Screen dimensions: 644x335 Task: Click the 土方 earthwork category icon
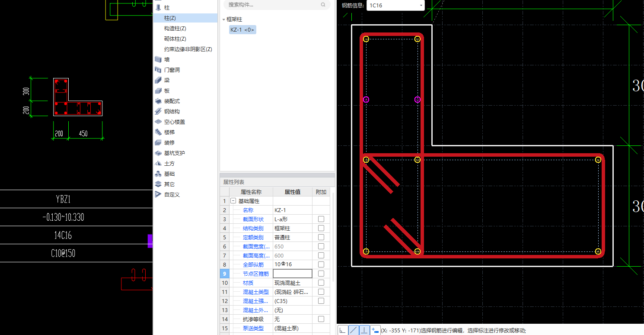click(x=158, y=163)
